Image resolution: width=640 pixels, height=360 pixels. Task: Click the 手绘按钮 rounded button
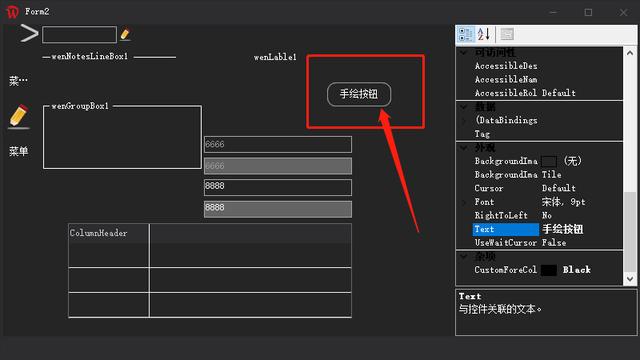[x=359, y=94]
